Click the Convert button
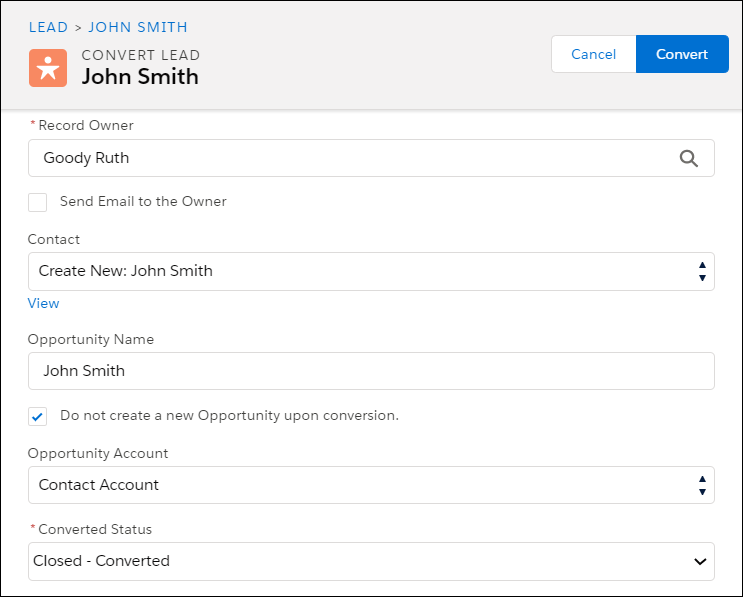This screenshot has height=597, width=743. point(682,54)
